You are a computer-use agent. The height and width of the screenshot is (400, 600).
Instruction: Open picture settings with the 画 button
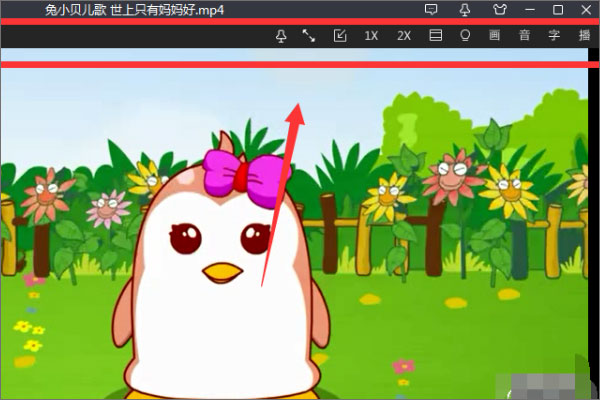click(494, 36)
